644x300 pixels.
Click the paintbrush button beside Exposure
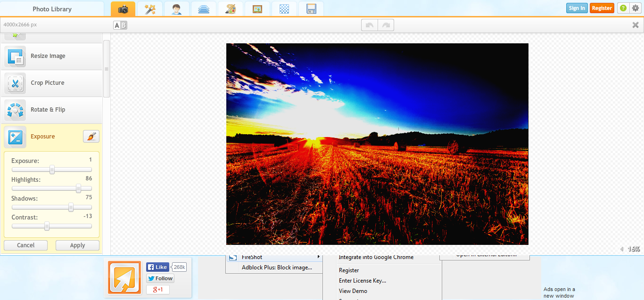click(x=91, y=137)
